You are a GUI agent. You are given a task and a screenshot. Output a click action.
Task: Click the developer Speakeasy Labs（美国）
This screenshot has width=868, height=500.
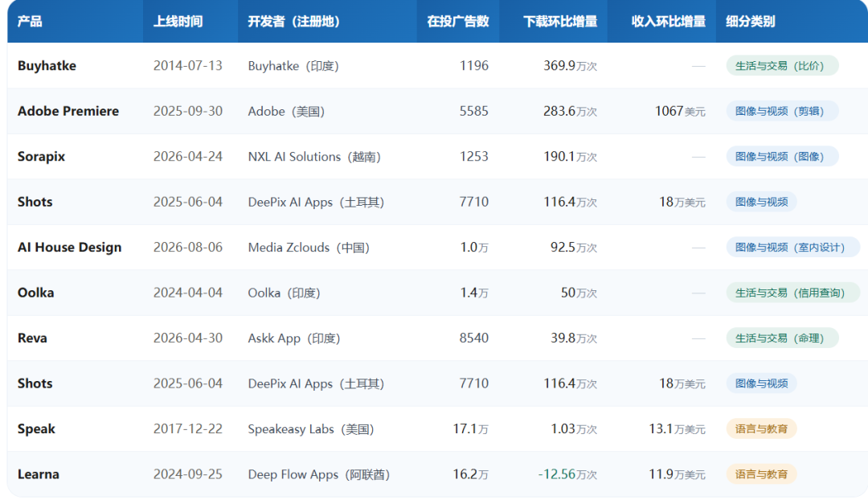(310, 429)
